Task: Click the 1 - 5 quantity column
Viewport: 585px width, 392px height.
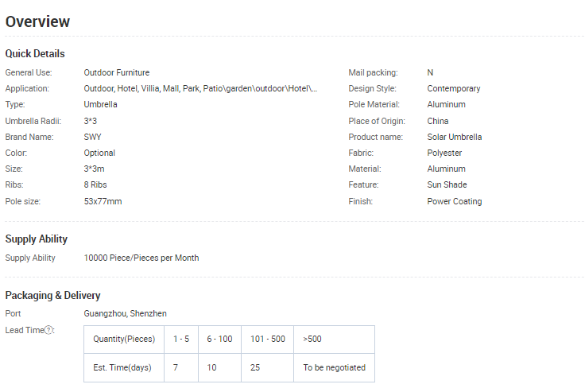Action: tap(181, 339)
